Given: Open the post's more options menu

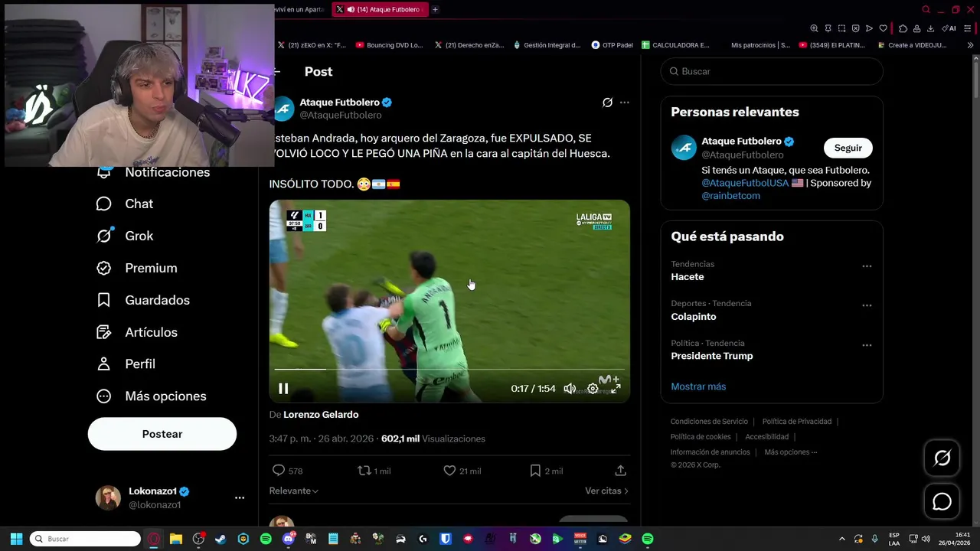Looking at the screenshot, I should (x=625, y=103).
